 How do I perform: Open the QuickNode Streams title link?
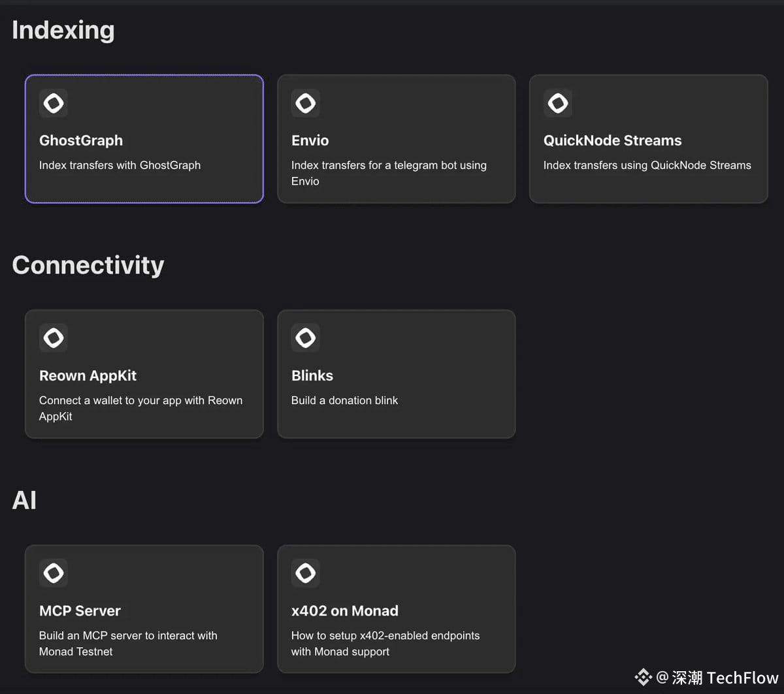(612, 140)
